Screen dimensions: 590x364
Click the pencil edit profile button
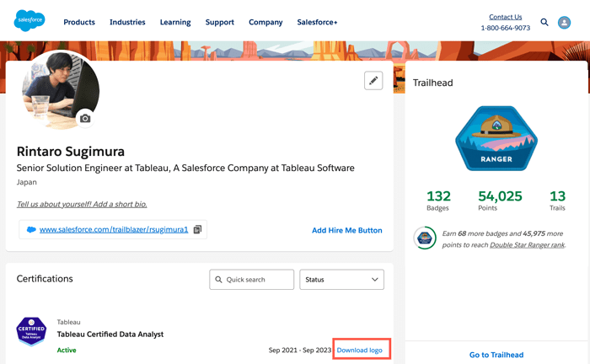(373, 81)
